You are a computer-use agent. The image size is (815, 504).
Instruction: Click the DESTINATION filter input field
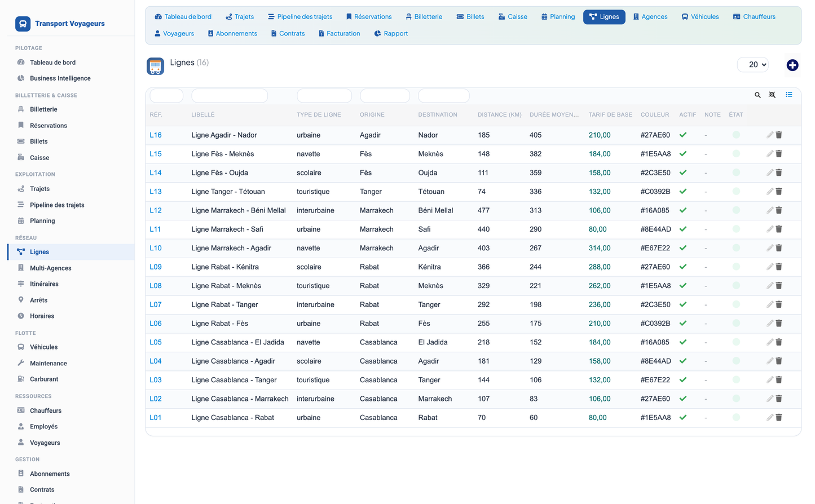(x=444, y=96)
